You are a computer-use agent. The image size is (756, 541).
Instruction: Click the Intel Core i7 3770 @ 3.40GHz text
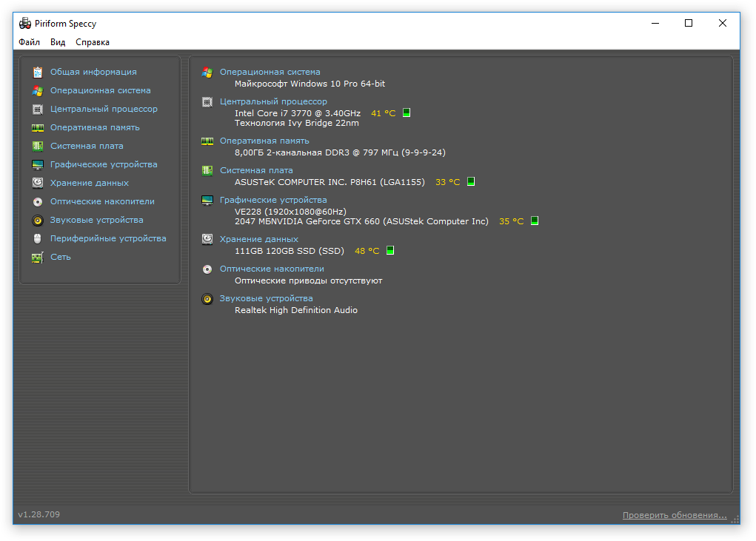(x=298, y=113)
